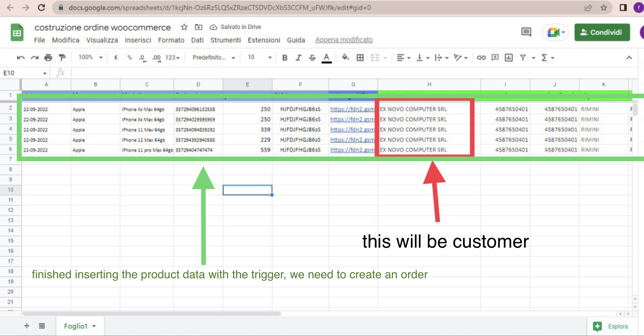Click the Esplora explore button
The width and height of the screenshot is (644, 336).
coord(611,326)
